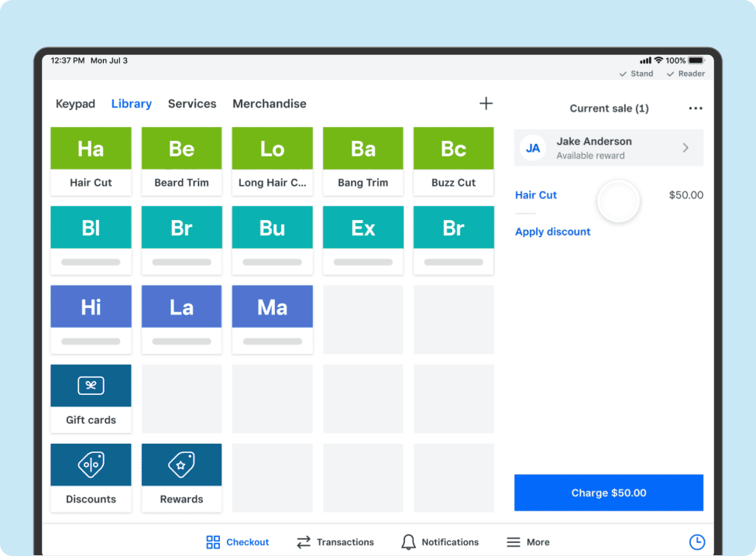The image size is (756, 556).
Task: Tap the reward progress circle
Action: coord(618,200)
